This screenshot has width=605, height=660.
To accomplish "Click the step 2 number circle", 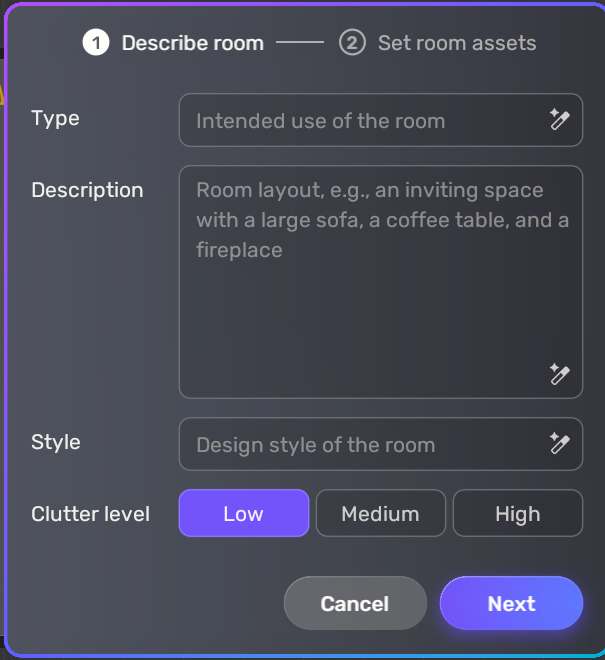I will [352, 43].
